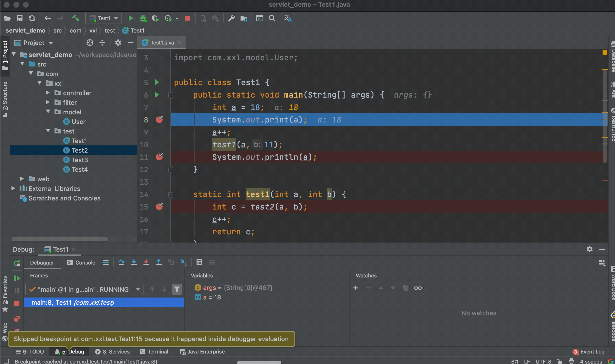
Task: Click the Build project hammer icon
Action: pos(76,18)
